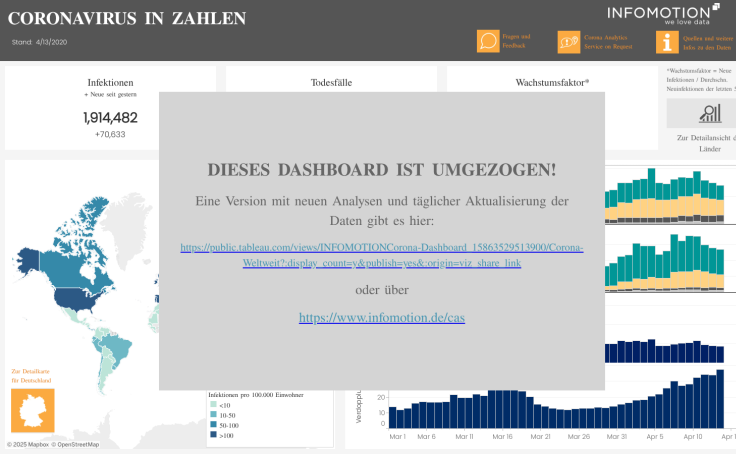Image resolution: width=736 pixels, height=454 pixels.
Task: Select the 10-50 legend color swatch
Action: pos(214,415)
